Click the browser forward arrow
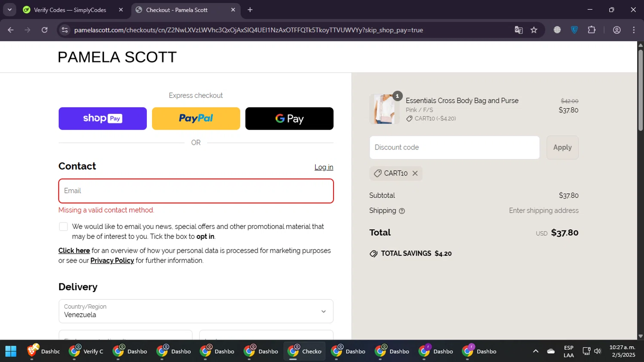 (x=27, y=30)
